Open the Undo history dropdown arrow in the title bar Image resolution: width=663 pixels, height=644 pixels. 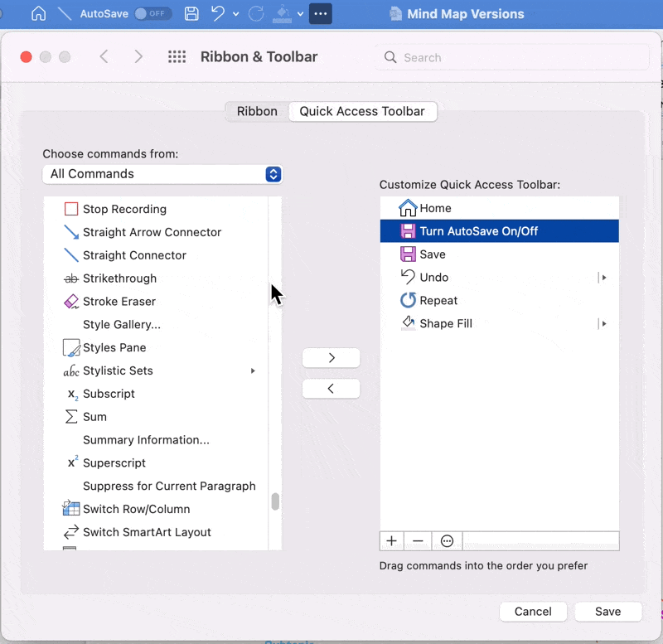tap(236, 14)
